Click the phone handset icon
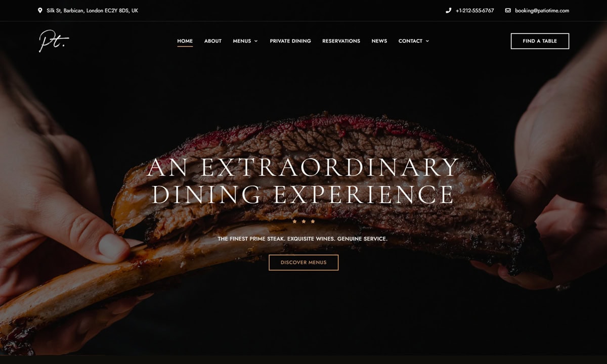Viewport: 607px width, 364px height. 448,10
